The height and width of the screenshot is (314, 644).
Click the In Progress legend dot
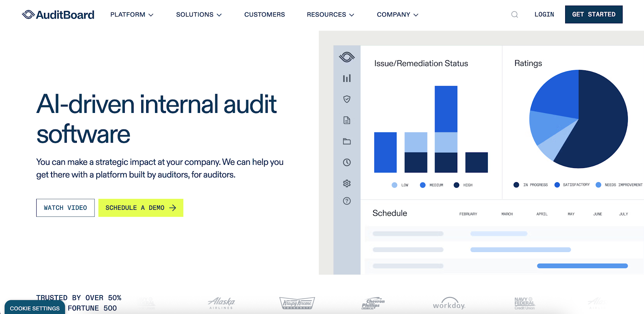[516, 185]
